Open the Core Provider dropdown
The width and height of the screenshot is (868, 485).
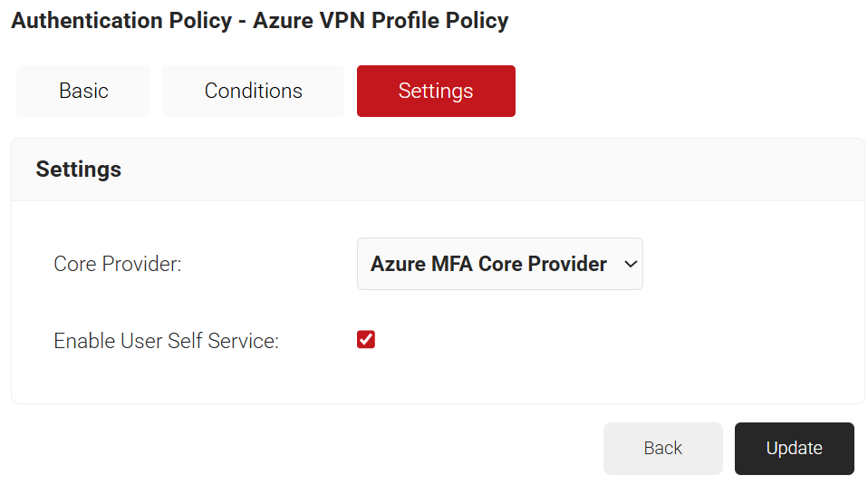click(x=499, y=264)
